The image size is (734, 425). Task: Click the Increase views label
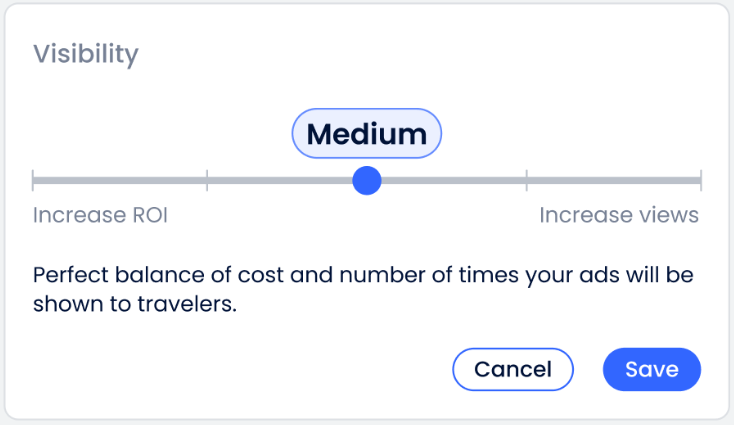[619, 216]
